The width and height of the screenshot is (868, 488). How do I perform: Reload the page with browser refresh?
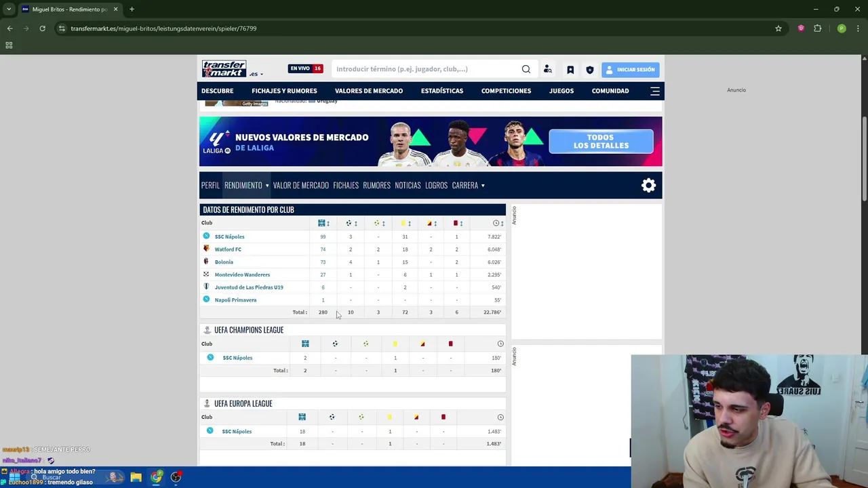(x=42, y=28)
